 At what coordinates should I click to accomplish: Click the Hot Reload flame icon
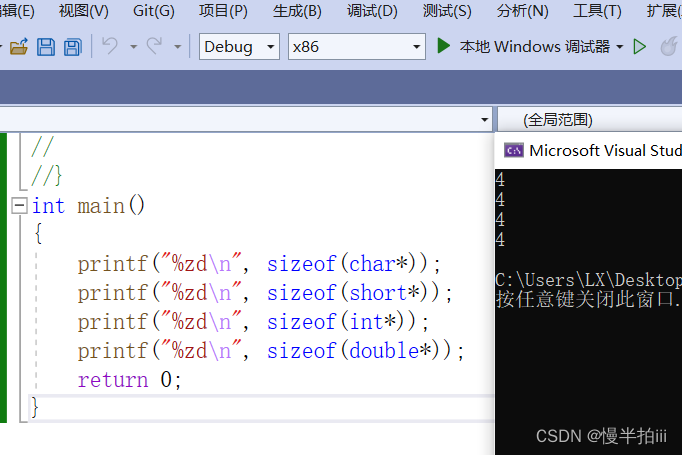click(669, 46)
